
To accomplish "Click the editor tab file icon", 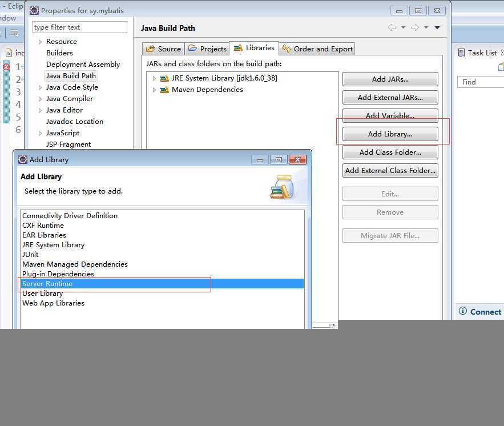I will 9,53.
